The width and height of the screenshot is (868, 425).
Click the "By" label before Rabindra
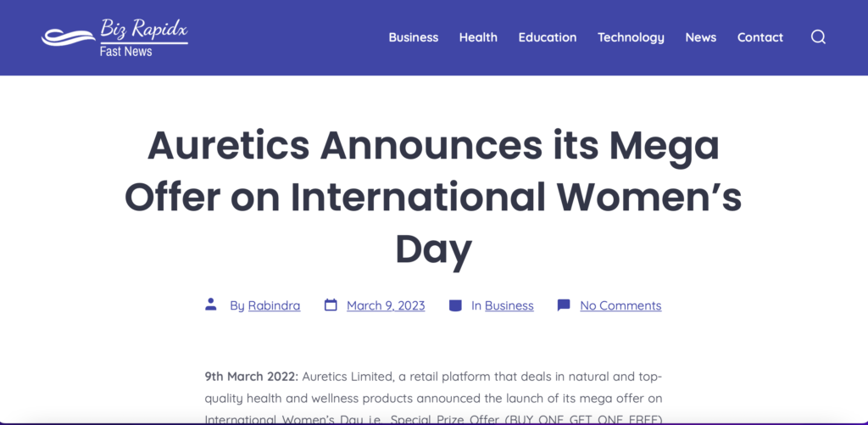pos(237,305)
